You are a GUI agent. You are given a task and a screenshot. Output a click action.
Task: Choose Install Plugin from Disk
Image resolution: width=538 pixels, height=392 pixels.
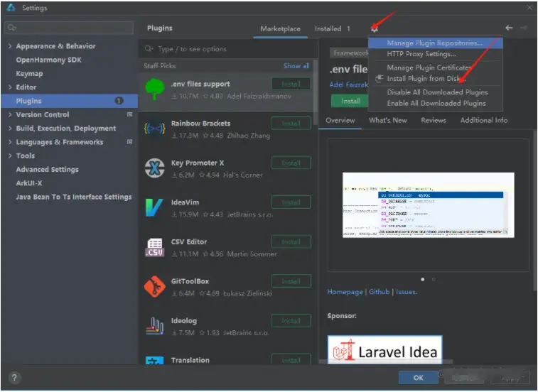pos(436,79)
